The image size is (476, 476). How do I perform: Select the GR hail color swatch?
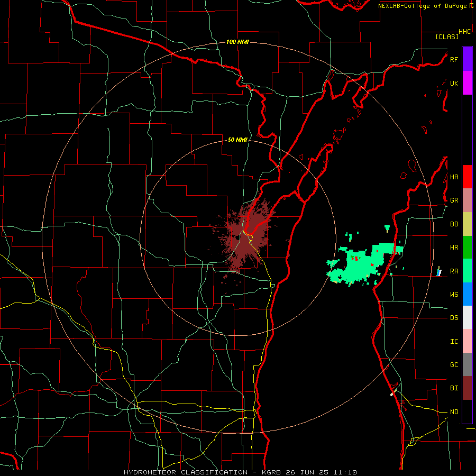[x=467, y=200]
